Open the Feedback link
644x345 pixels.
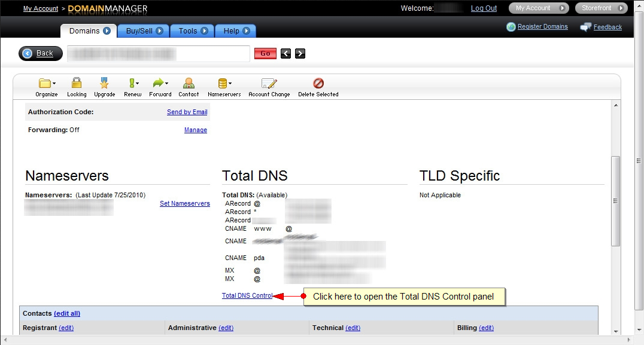click(607, 27)
